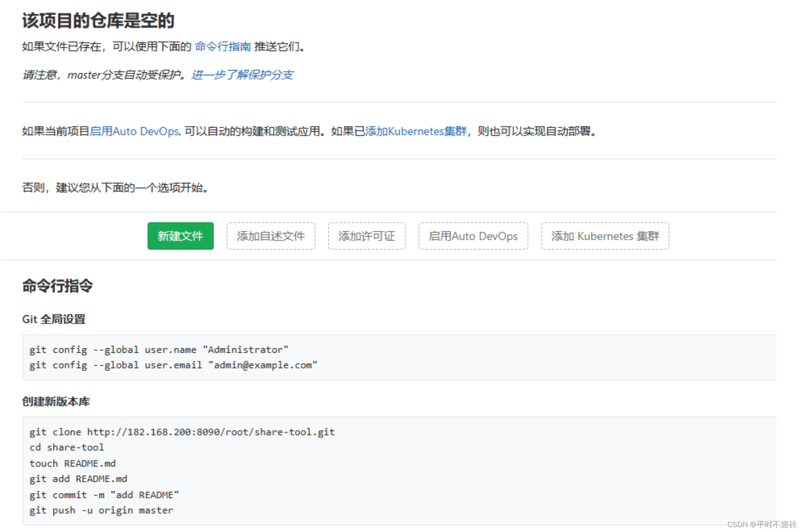
Task: Click the cd share-tool line
Action: (x=67, y=447)
